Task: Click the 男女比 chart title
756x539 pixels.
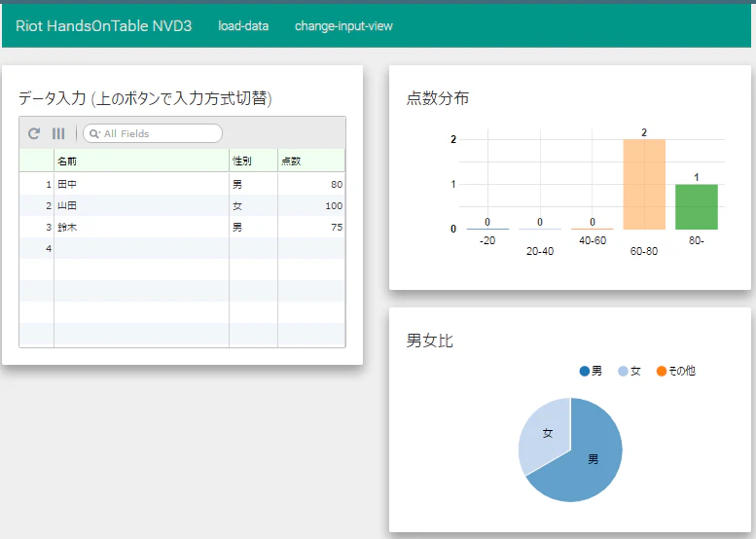Action: click(x=430, y=341)
